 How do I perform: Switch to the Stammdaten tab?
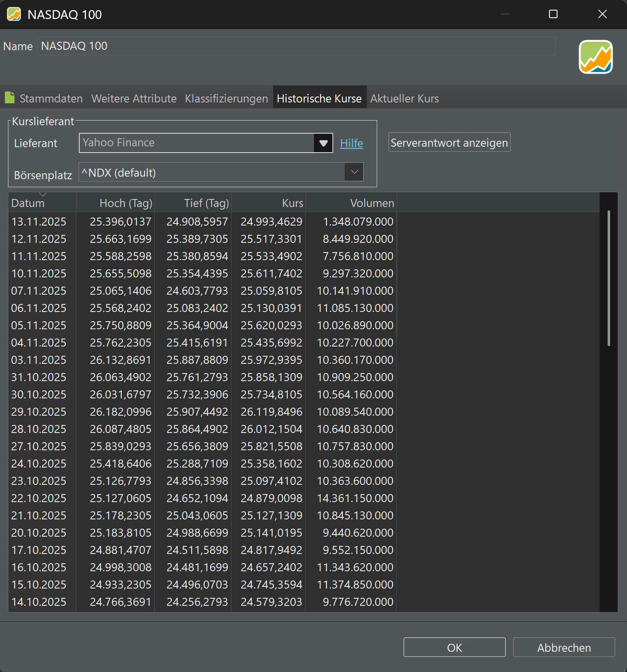[x=51, y=99]
